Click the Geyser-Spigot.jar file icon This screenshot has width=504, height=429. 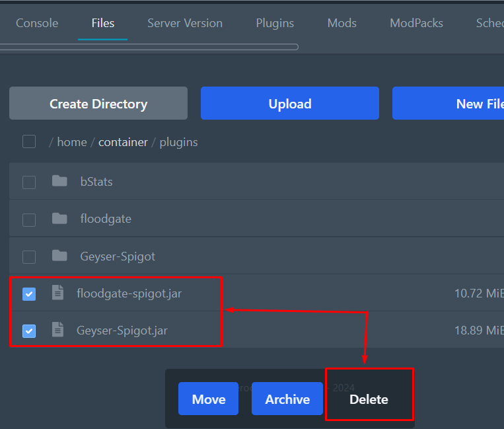[x=58, y=330]
